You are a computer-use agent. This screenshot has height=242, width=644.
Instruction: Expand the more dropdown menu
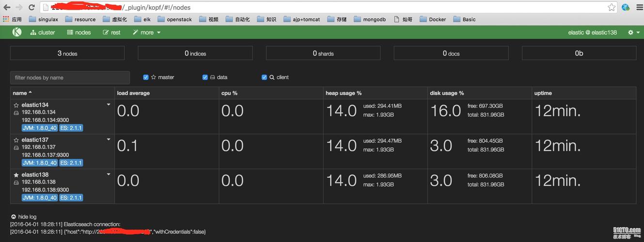tap(146, 32)
